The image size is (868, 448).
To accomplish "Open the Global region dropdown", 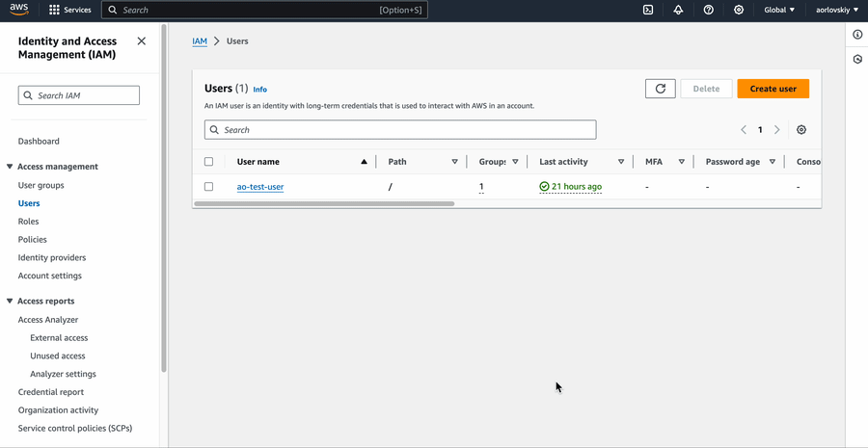I will (x=779, y=10).
